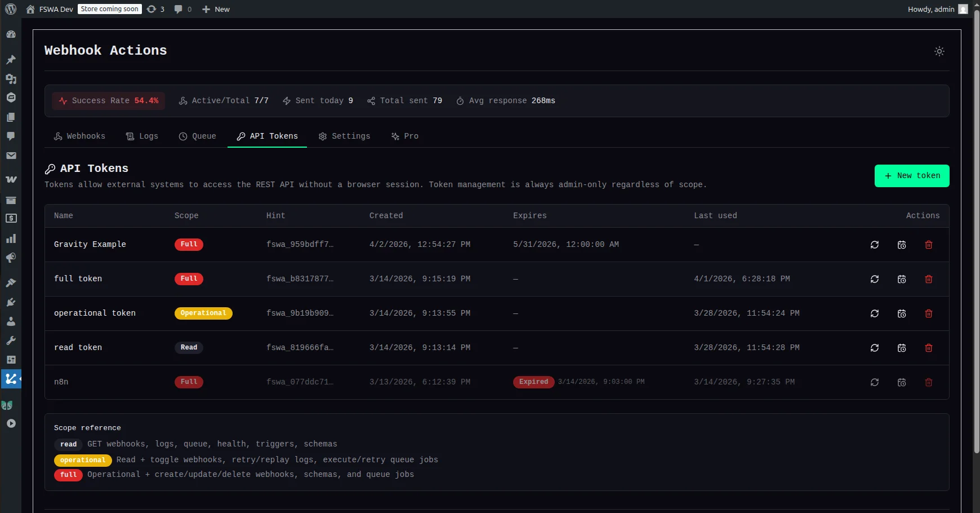Open Marketing megaphone sidebar icon
This screenshot has width=980, height=513.
point(11,258)
